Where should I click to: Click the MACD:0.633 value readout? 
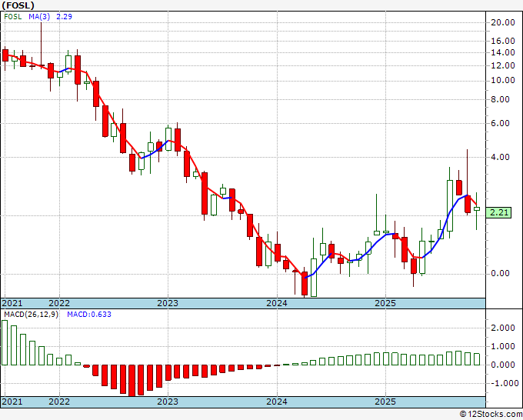click(x=89, y=315)
